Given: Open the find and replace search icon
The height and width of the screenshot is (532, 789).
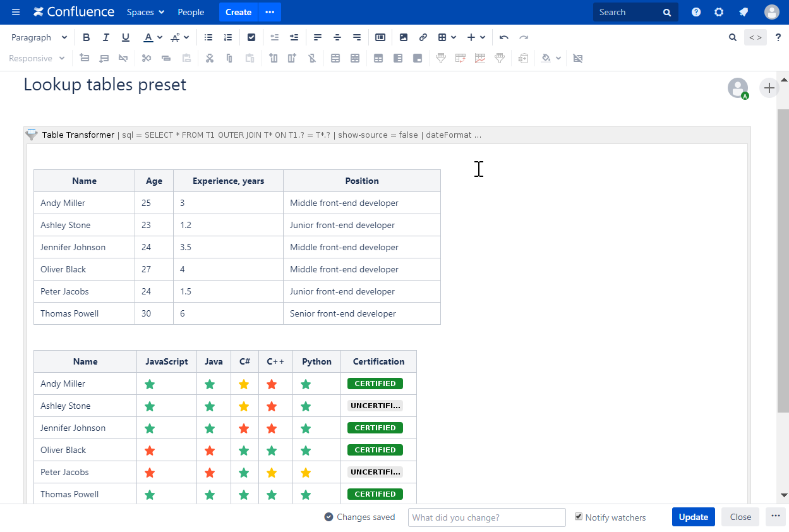Looking at the screenshot, I should (x=733, y=38).
